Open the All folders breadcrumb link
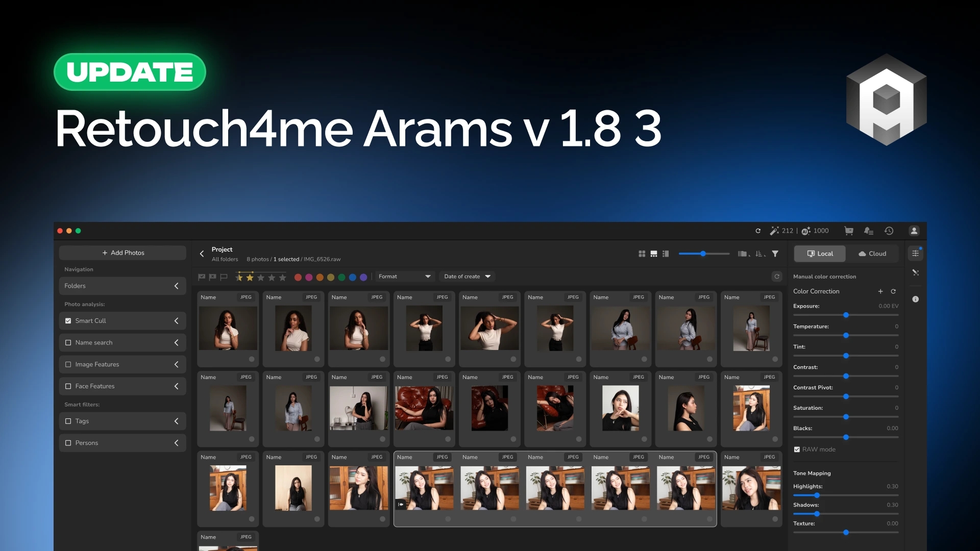This screenshot has width=980, height=551. click(x=225, y=260)
